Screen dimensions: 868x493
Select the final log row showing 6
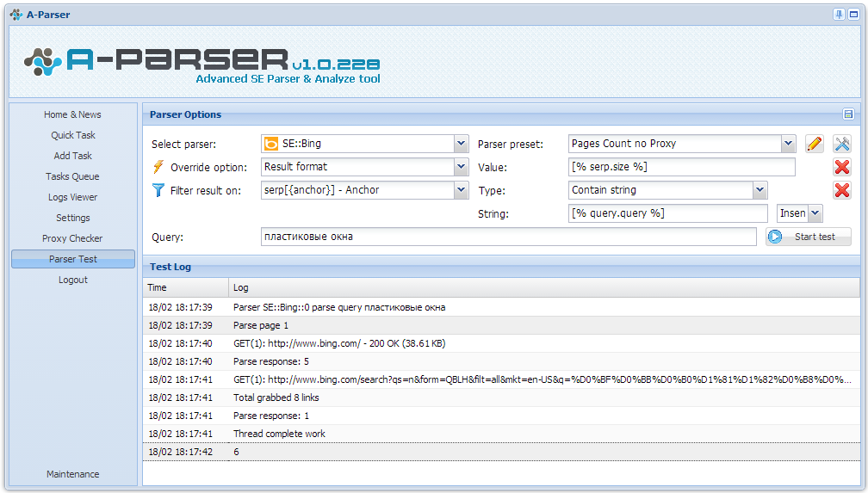coord(501,452)
